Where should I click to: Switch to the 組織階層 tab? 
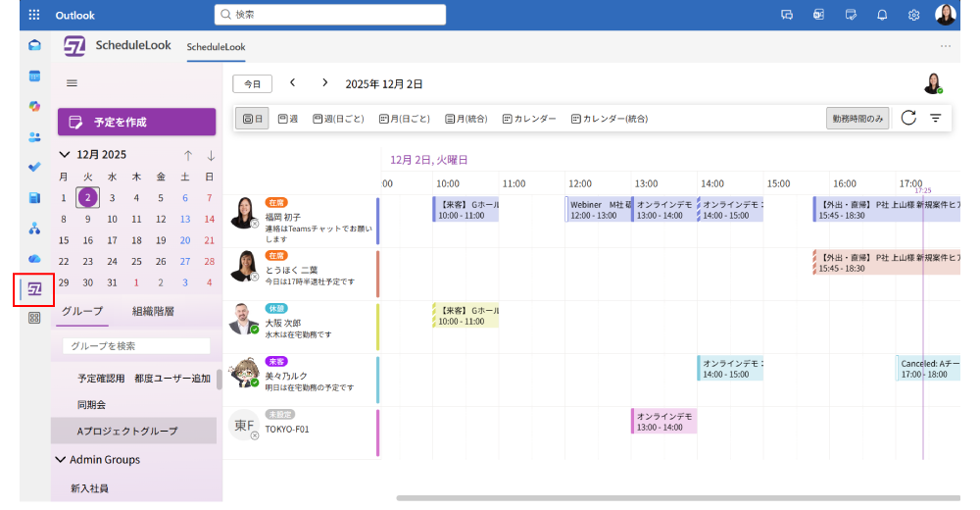point(153,311)
